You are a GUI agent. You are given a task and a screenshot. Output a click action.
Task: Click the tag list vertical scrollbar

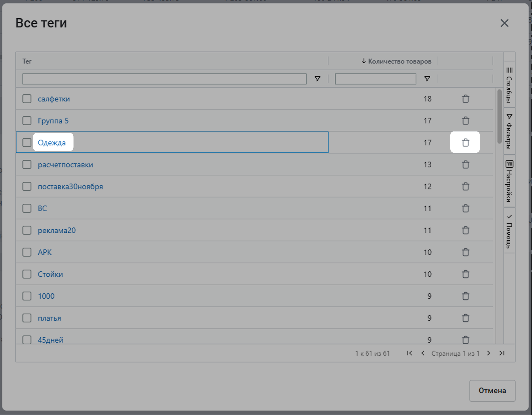point(499,116)
